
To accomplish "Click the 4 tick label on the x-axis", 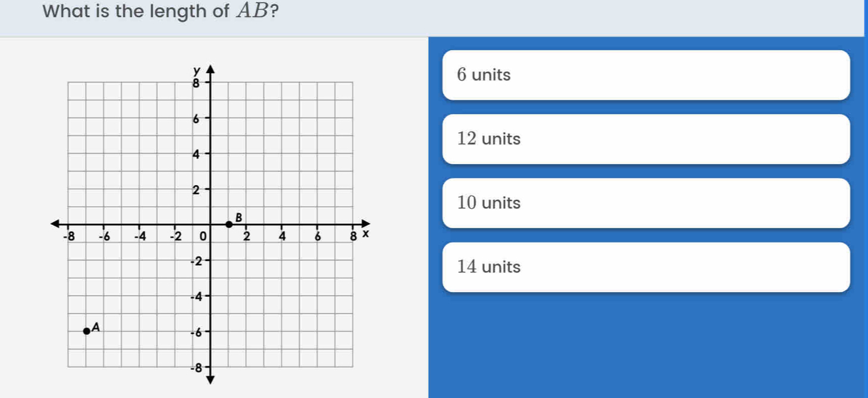I will pos(283,236).
